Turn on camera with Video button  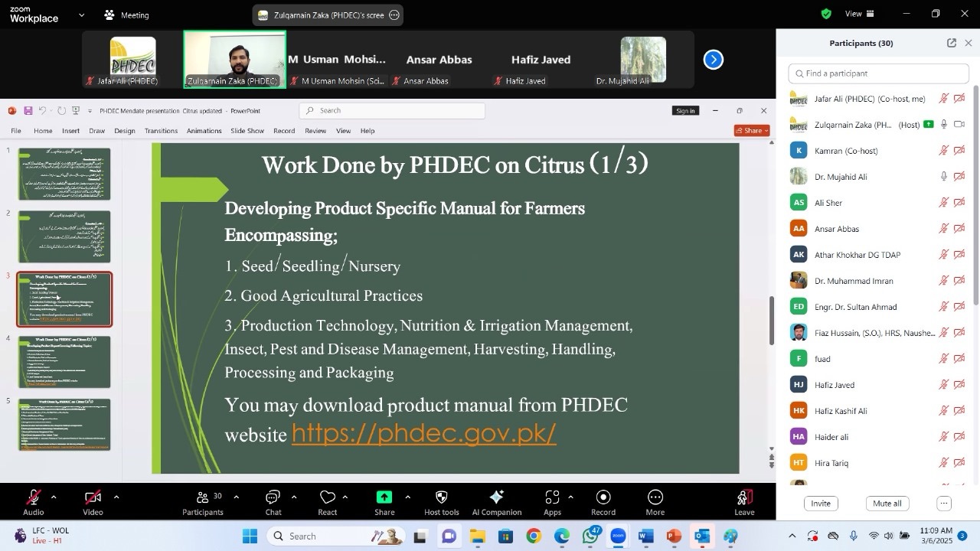(93, 498)
